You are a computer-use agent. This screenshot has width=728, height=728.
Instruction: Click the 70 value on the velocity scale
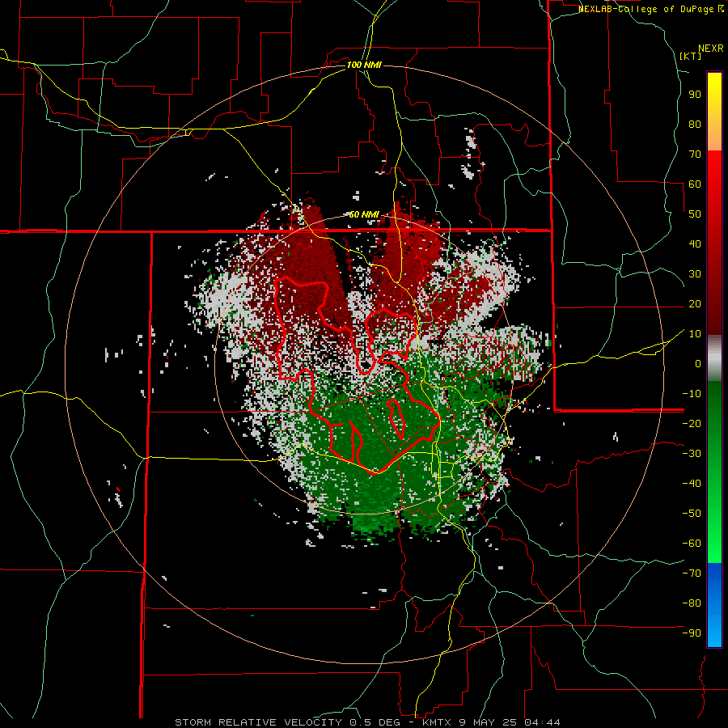click(x=695, y=154)
